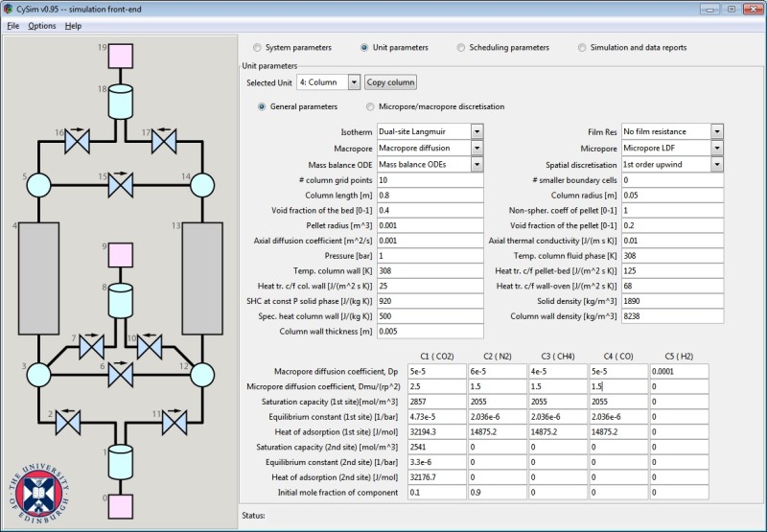Switch to Scheduling parameters option
This screenshot has width=767, height=532.
click(x=462, y=47)
